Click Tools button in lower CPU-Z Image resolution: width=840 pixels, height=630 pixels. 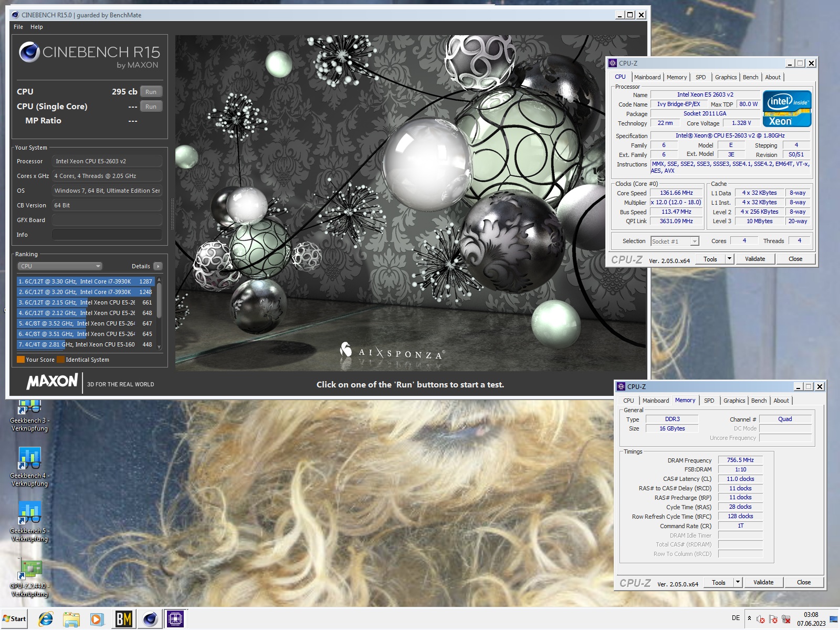(719, 583)
